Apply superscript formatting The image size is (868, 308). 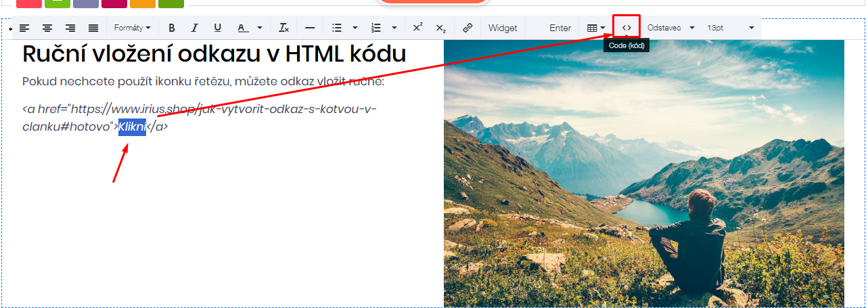pyautogui.click(x=418, y=28)
